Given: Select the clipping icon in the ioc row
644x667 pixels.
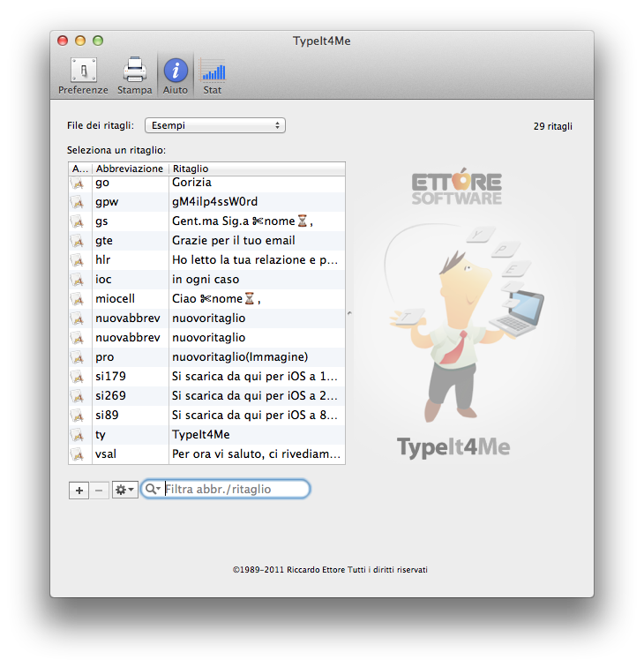Looking at the screenshot, I should (x=78, y=280).
